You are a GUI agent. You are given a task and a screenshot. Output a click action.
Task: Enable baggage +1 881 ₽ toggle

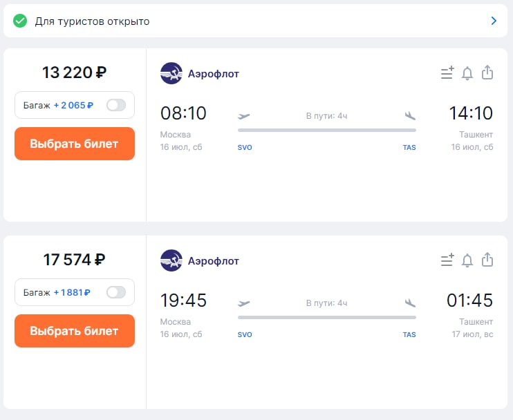coord(116,292)
